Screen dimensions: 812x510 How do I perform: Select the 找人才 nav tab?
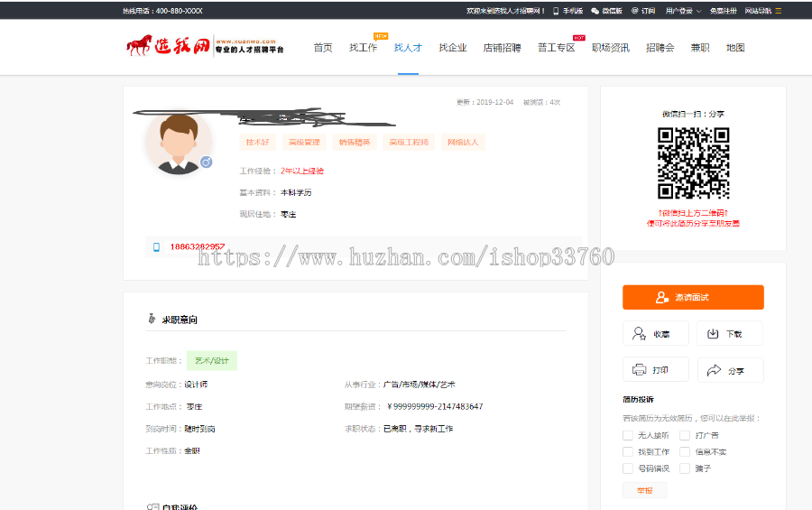click(x=408, y=48)
